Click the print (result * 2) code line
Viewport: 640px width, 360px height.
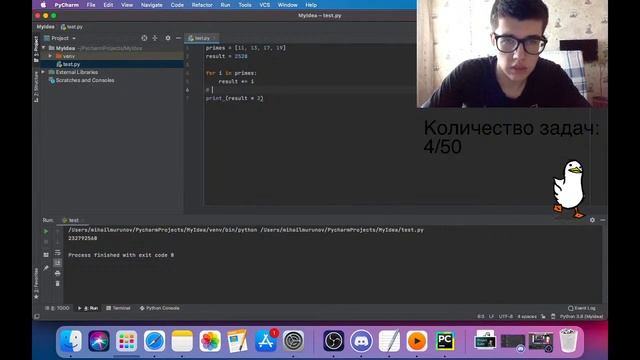click(x=235, y=98)
